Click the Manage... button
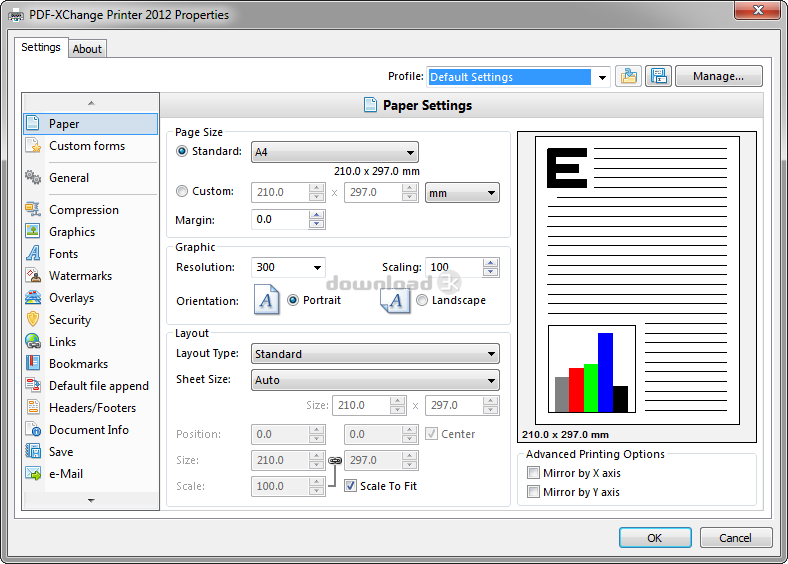Image resolution: width=788 pixels, height=564 pixels. tap(719, 76)
